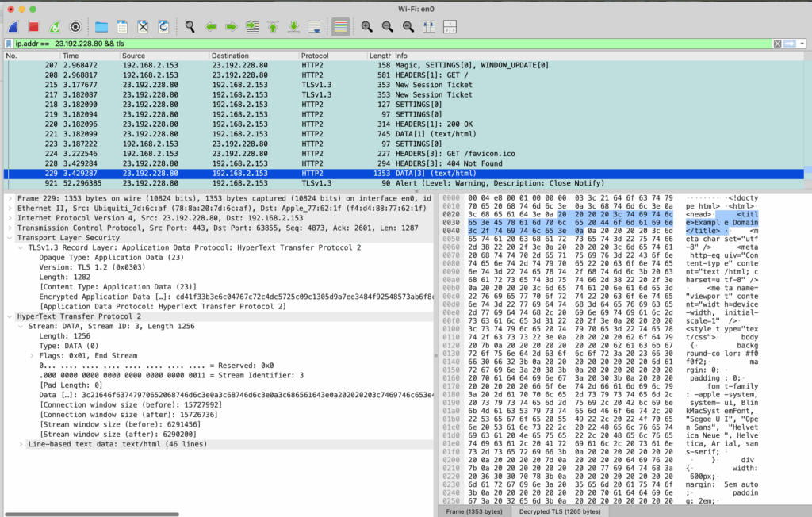Toggle auto-scroll during live capture

click(x=314, y=27)
